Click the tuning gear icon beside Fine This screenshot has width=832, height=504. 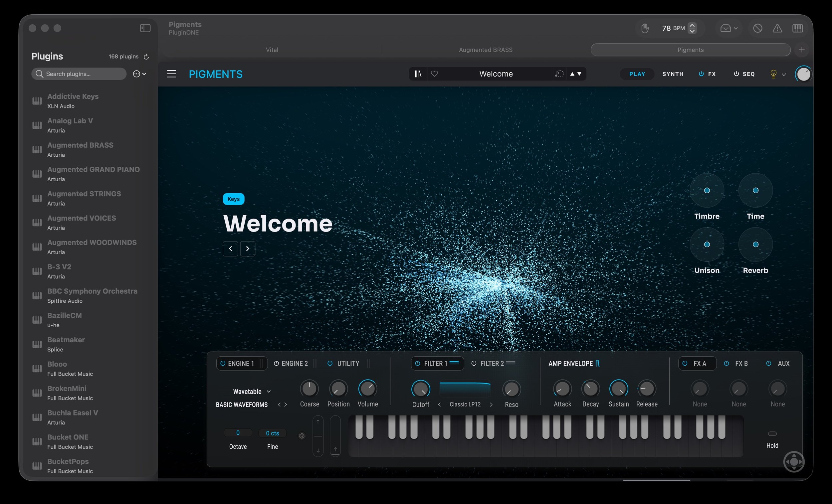pos(302,436)
